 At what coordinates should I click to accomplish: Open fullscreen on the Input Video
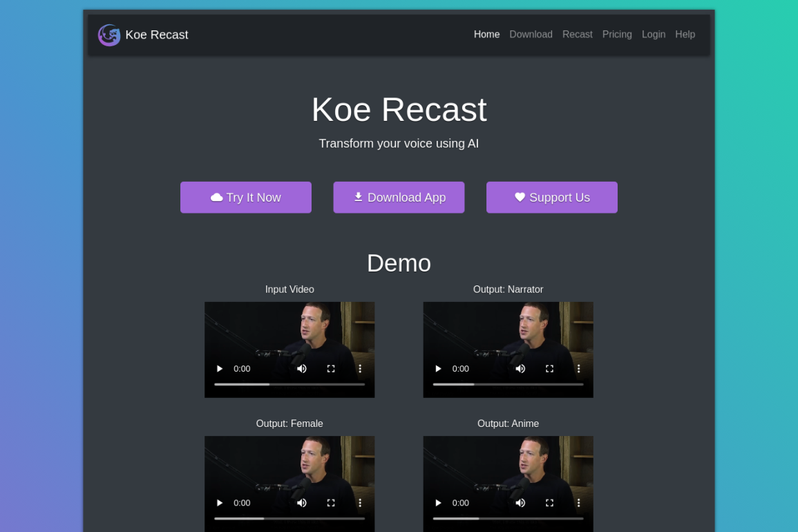pos(331,368)
